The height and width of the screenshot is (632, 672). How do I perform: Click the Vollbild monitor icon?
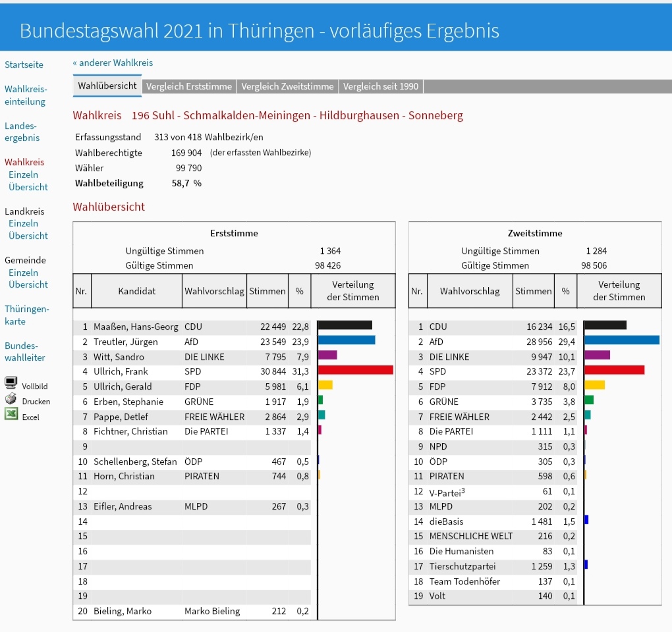click(11, 382)
